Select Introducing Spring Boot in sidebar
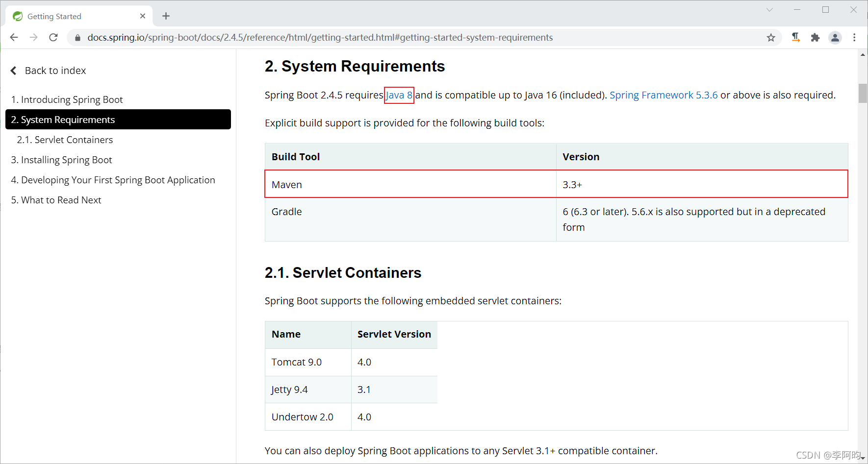The image size is (868, 464). 67,99
